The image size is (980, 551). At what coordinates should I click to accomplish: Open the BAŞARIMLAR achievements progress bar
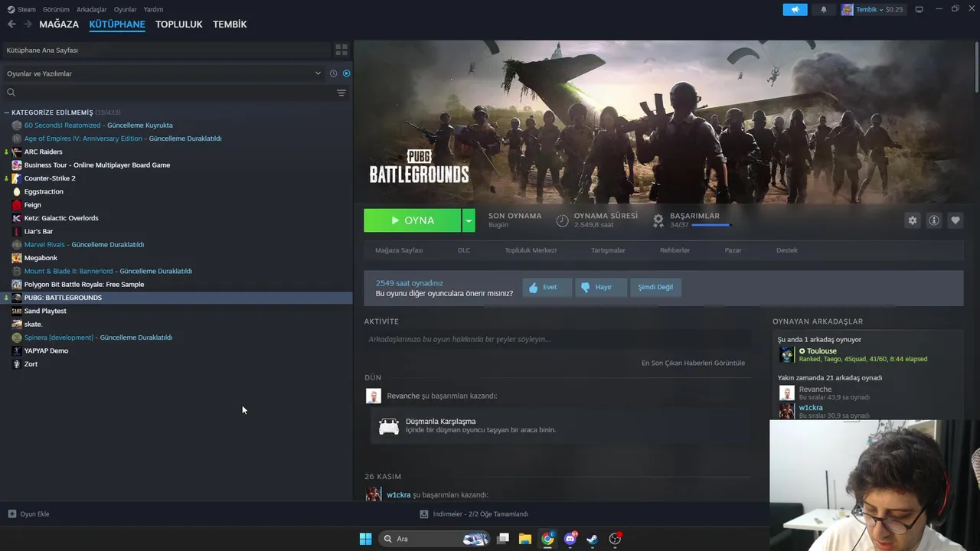click(710, 225)
